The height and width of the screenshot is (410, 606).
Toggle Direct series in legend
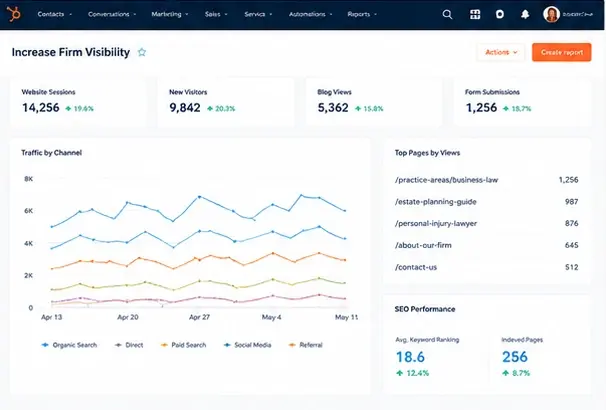point(129,345)
